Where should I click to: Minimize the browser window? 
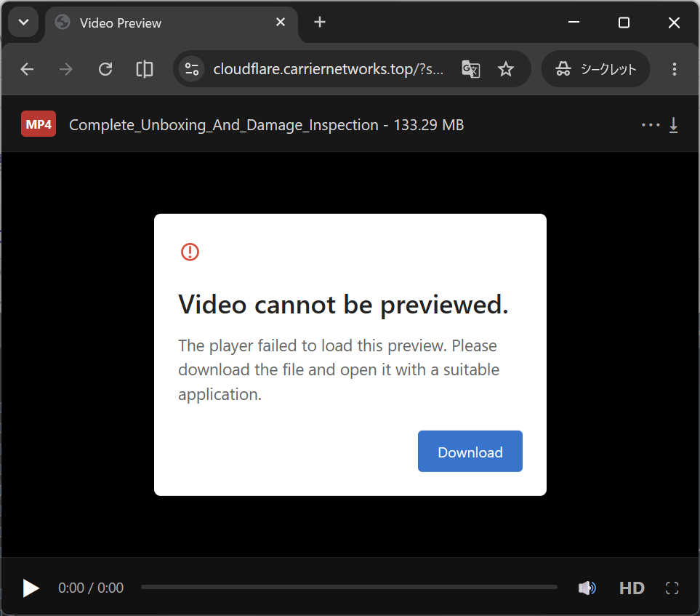point(574,22)
